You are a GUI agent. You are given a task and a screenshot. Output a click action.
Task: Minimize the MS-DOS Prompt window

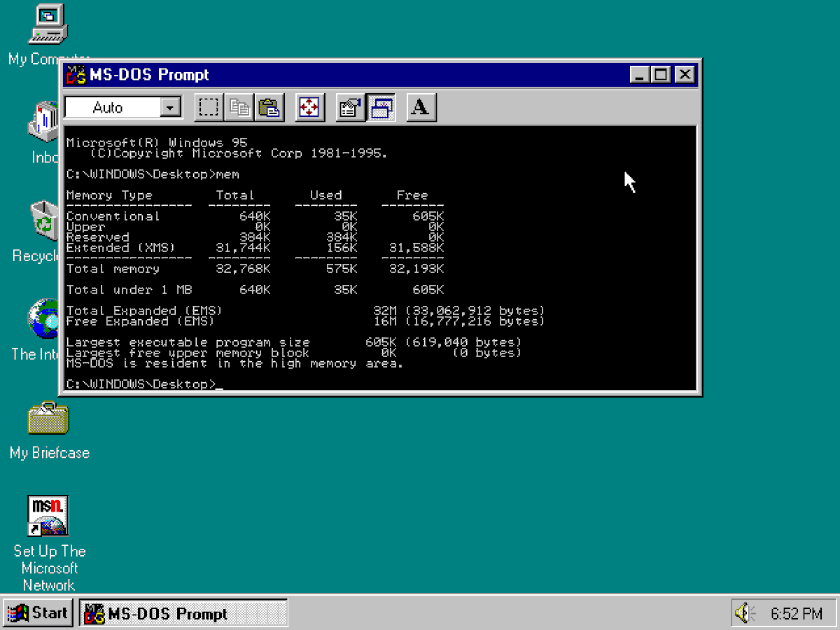(638, 74)
